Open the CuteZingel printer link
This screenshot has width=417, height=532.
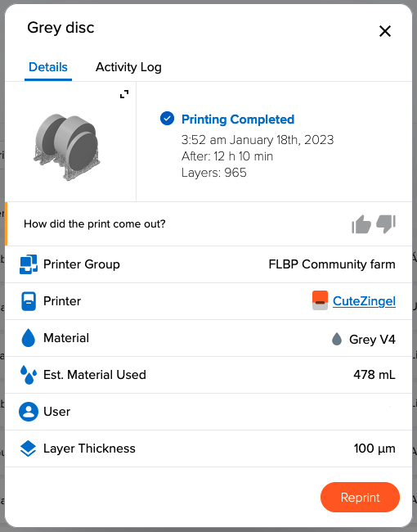364,301
